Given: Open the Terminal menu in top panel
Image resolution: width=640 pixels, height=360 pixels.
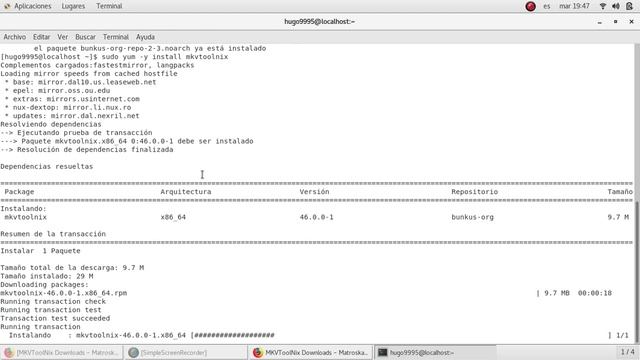Looking at the screenshot, I should (109, 6).
